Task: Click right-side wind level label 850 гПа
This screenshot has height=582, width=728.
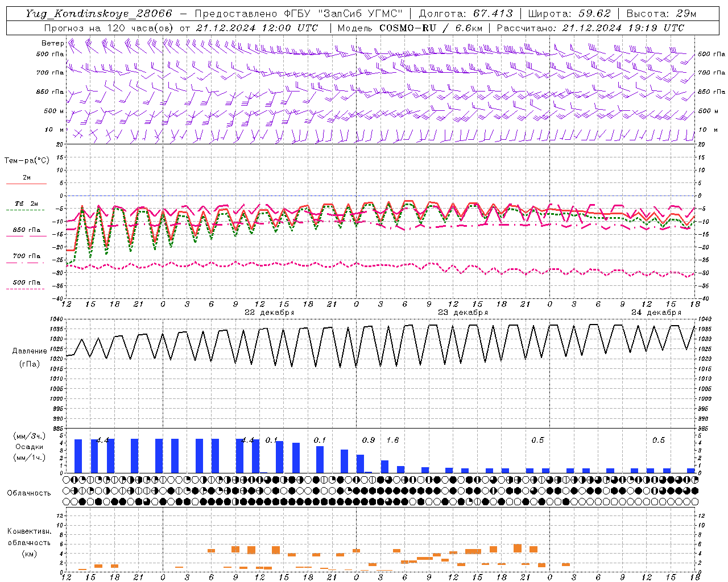Action: [x=712, y=92]
